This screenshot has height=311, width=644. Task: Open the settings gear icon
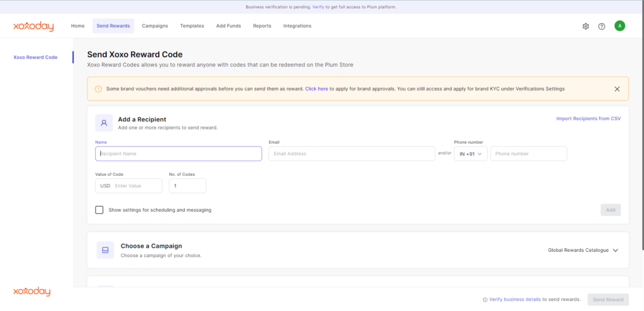click(x=586, y=26)
